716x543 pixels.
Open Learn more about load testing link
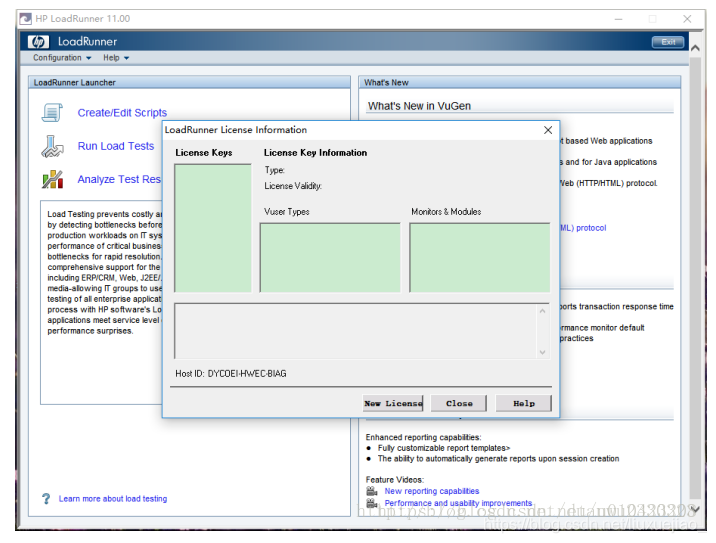click(x=113, y=499)
